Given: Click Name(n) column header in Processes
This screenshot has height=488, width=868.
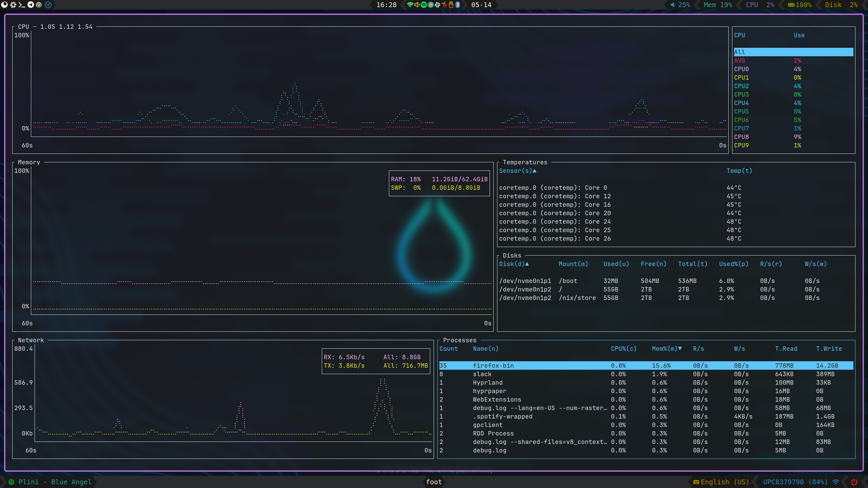Looking at the screenshot, I should pyautogui.click(x=486, y=349).
